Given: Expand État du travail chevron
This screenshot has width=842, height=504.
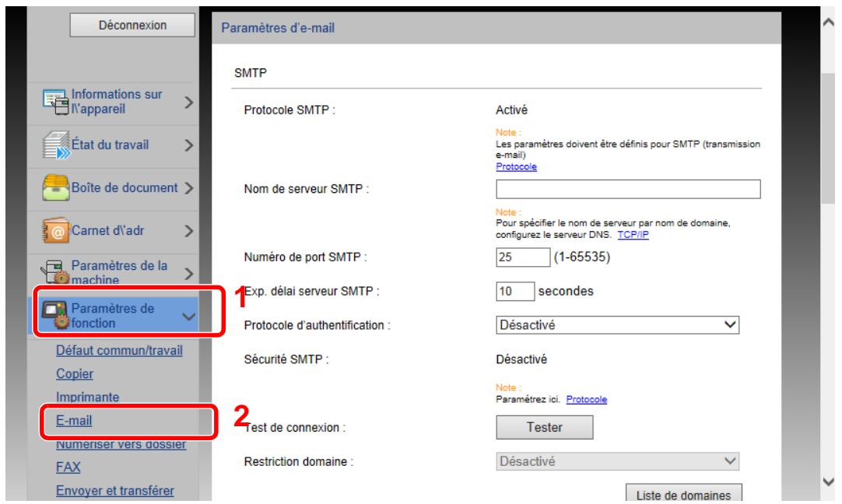Looking at the screenshot, I should pos(188,145).
